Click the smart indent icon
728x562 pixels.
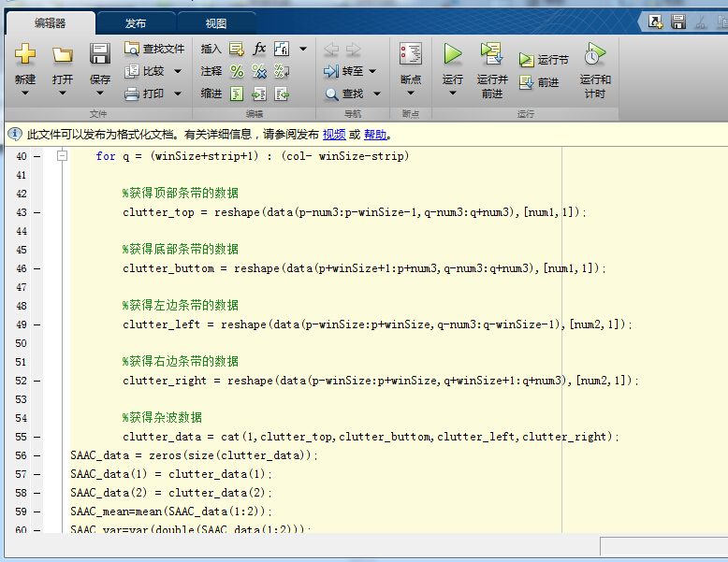pyautogui.click(x=237, y=94)
